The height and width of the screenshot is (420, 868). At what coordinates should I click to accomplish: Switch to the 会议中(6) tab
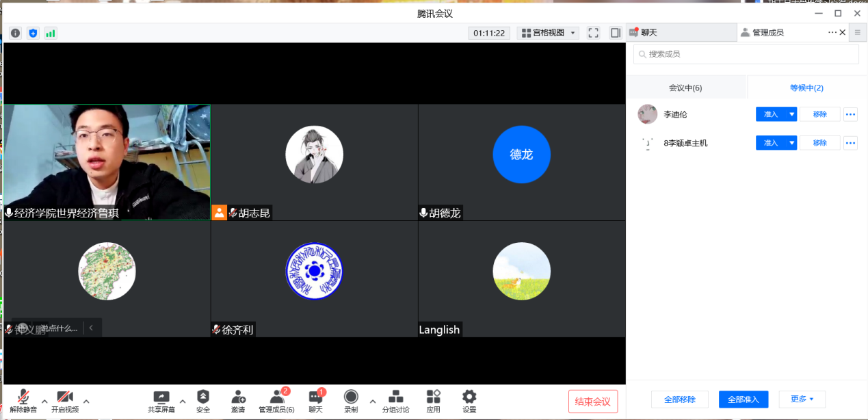685,88
